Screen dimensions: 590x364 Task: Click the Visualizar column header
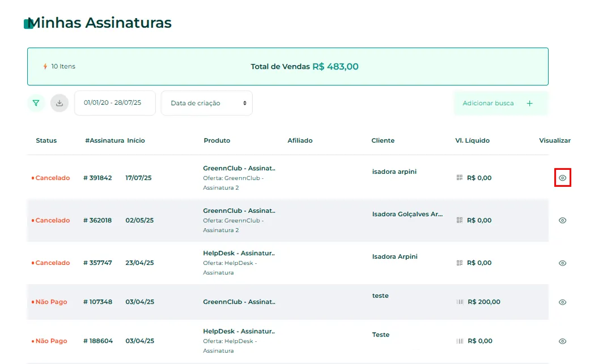[x=555, y=140]
